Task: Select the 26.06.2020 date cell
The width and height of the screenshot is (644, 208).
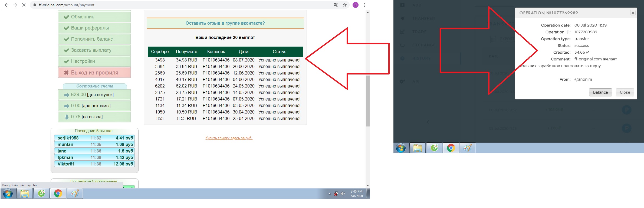Action: [x=244, y=66]
